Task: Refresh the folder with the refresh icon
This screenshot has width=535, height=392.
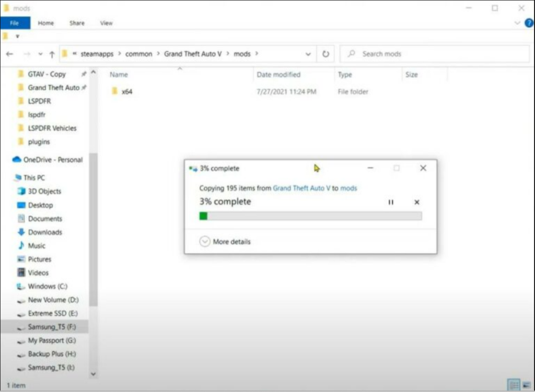Action: [x=325, y=53]
